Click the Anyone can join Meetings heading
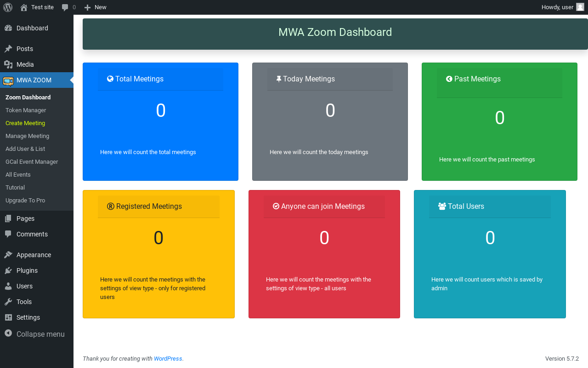588x368 pixels. coord(323,207)
